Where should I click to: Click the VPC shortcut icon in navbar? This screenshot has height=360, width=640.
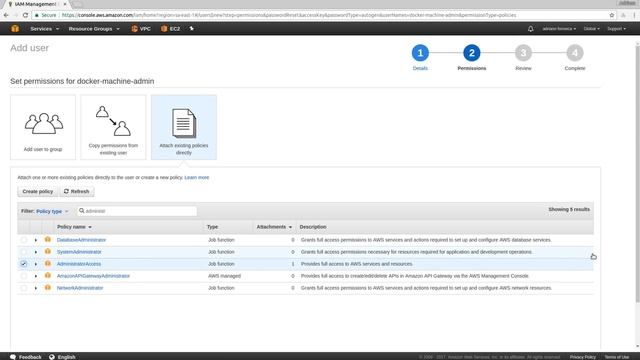(134, 29)
